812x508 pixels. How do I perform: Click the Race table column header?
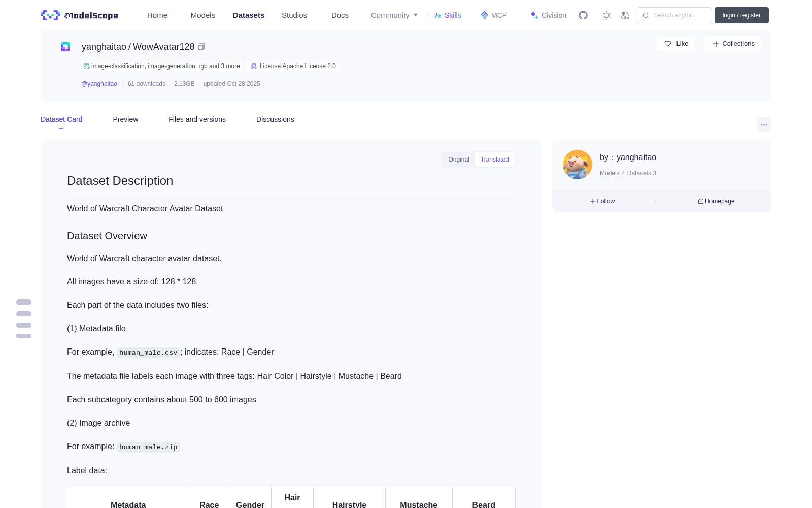tap(209, 504)
